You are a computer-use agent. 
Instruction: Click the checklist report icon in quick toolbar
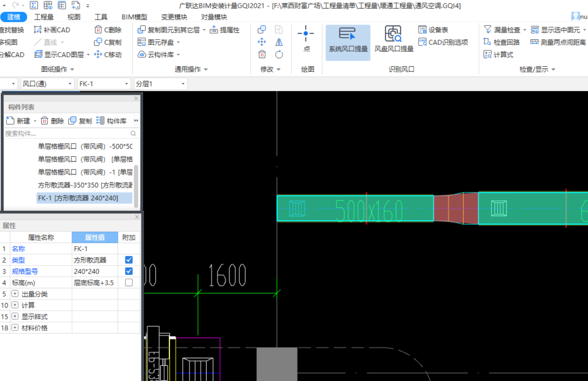point(62,6)
